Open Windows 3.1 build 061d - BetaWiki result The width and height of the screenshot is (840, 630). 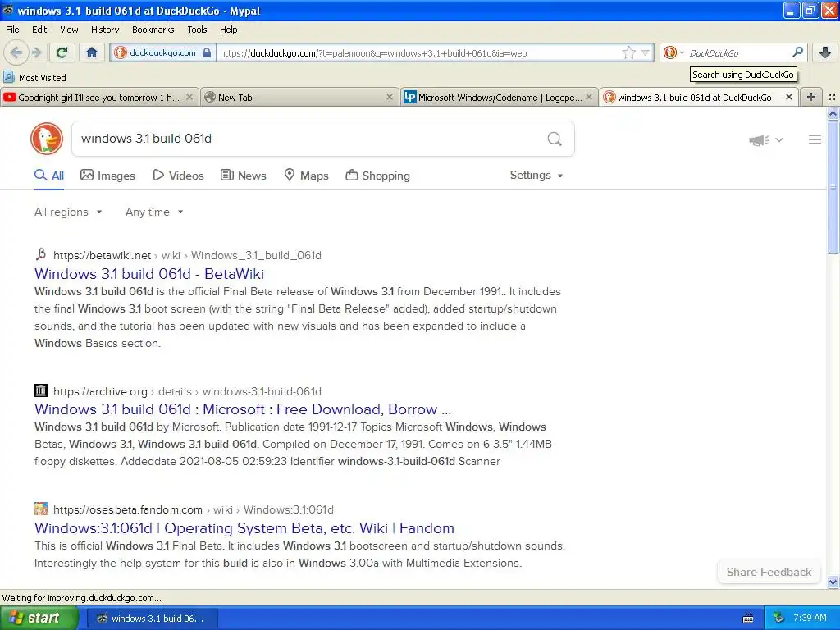[149, 274]
